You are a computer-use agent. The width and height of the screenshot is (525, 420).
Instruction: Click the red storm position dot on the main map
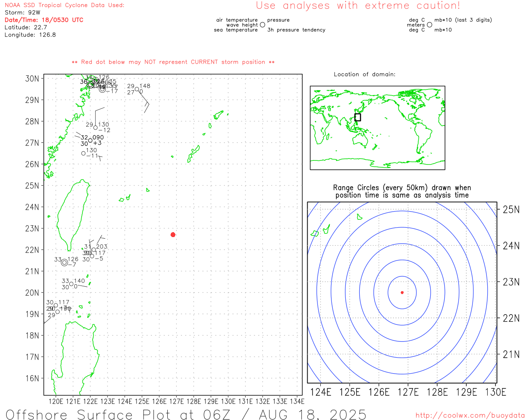point(173,235)
